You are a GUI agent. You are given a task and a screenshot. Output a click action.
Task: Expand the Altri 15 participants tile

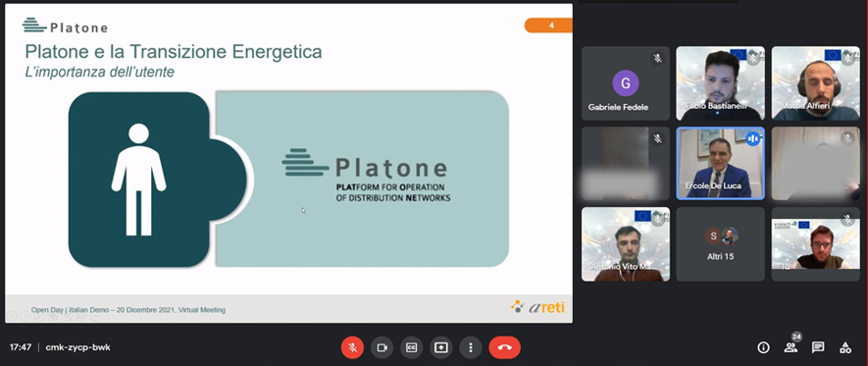(720, 244)
